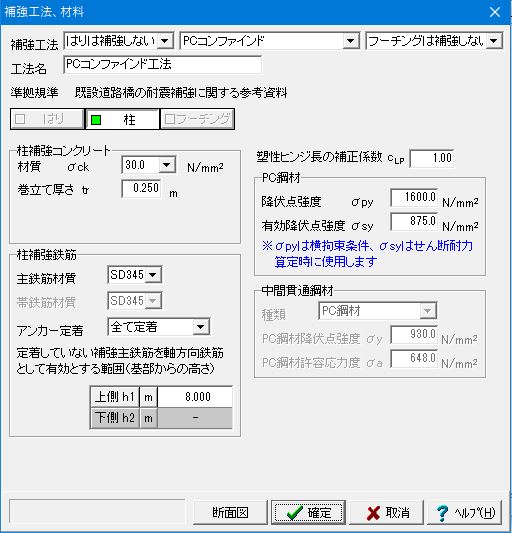Viewport: 512px width, 533px height.
Task: Click the 上側 h1 value cell 8.000
Action: (x=195, y=397)
